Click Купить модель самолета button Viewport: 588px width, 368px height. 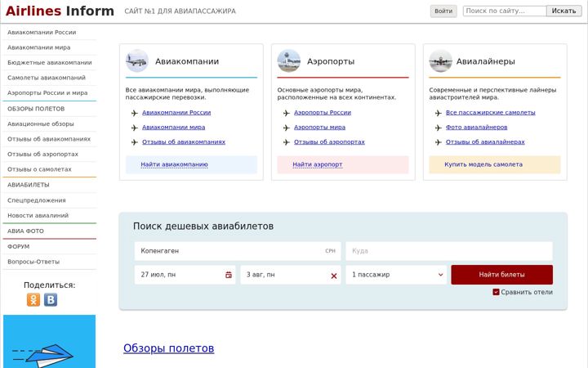pos(495,164)
